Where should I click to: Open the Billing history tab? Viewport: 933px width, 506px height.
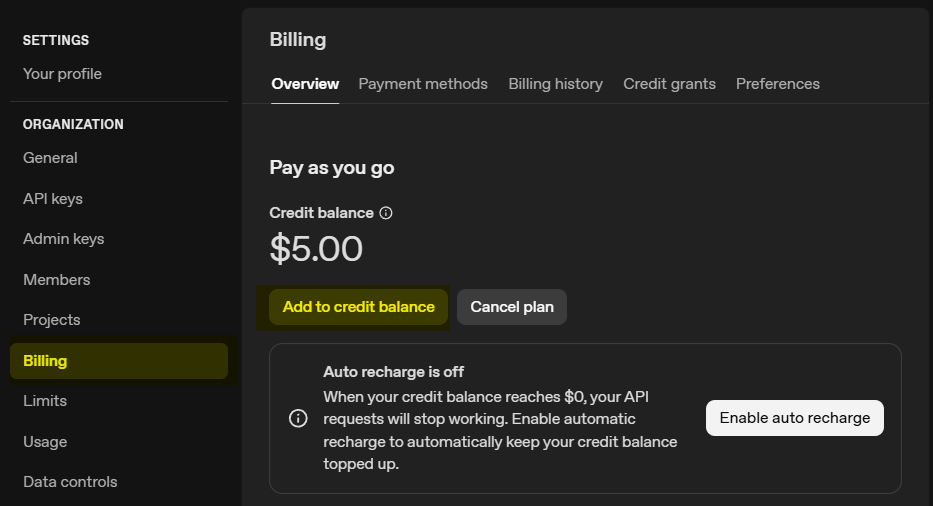[555, 84]
